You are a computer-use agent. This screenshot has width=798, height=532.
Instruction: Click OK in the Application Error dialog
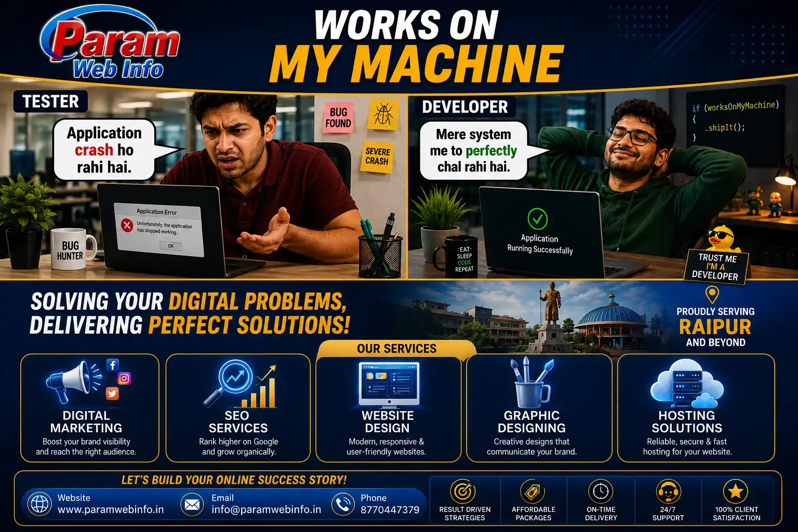[x=171, y=246]
